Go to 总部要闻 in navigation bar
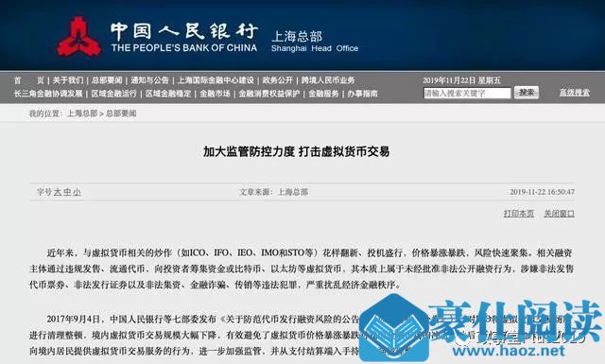The height and width of the screenshot is (364, 605). (x=107, y=80)
